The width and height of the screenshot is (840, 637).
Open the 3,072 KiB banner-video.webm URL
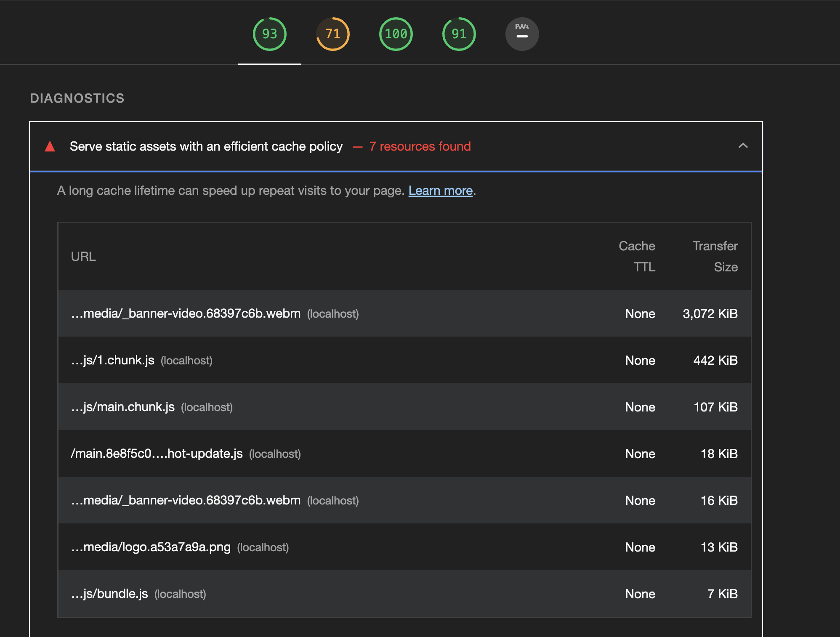coord(186,313)
